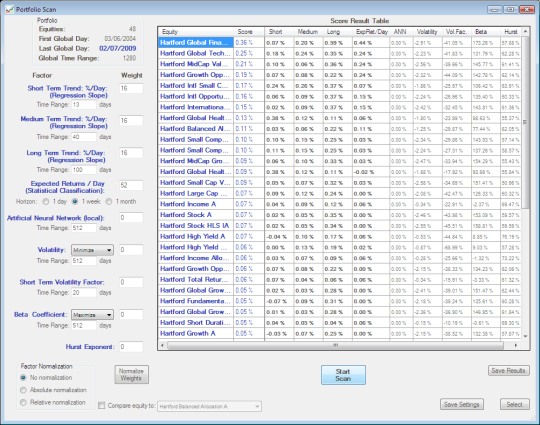Screen dimensions: 540x425
Task: Sort by the Short column header
Action: click(279, 32)
